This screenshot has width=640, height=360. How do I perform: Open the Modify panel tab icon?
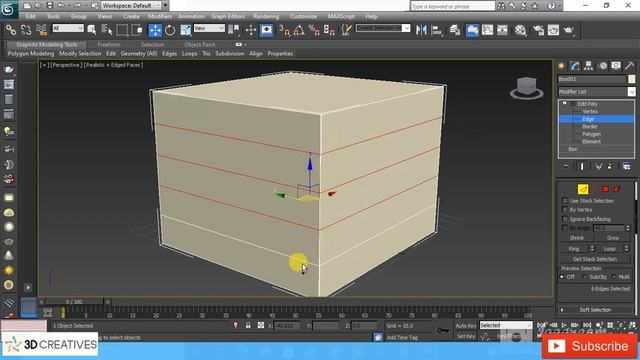[x=575, y=66]
